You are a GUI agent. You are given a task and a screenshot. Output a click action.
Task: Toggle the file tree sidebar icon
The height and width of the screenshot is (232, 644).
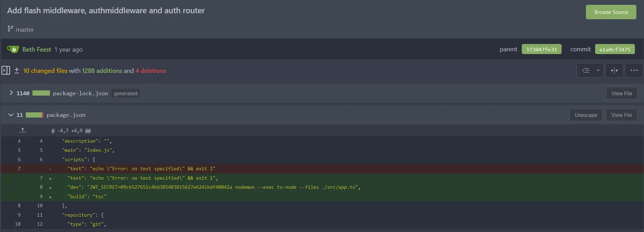click(x=6, y=70)
